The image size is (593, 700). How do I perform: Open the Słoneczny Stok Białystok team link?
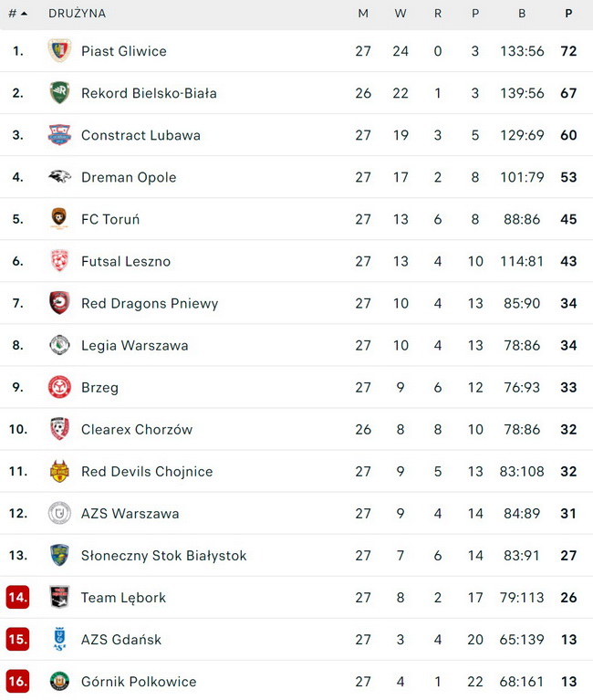click(x=163, y=555)
